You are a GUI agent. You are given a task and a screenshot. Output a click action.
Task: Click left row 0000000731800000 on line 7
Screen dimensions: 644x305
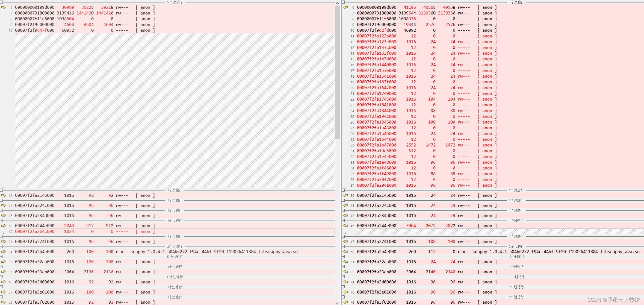click(175, 13)
